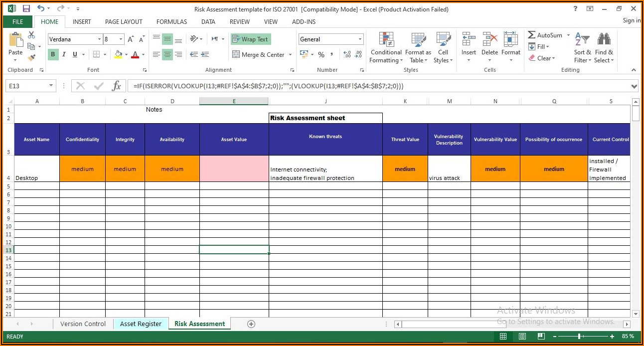The height and width of the screenshot is (346, 644).
Task: Expand the Name Box dropdown arrow
Action: tap(51, 86)
